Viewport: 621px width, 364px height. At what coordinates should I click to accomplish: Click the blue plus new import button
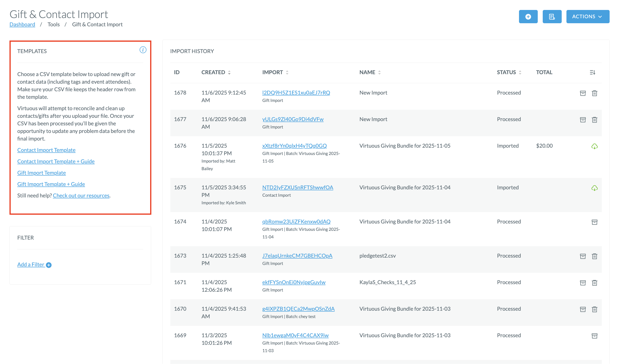point(528,17)
